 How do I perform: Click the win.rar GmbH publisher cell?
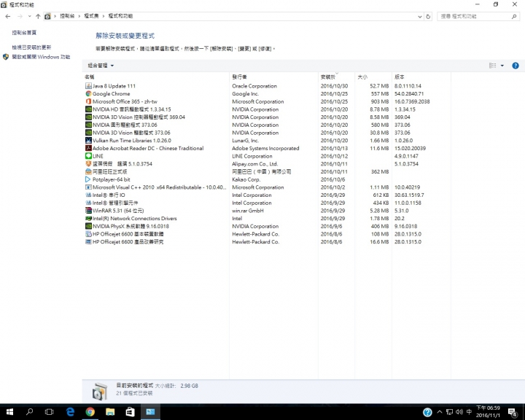point(248,211)
